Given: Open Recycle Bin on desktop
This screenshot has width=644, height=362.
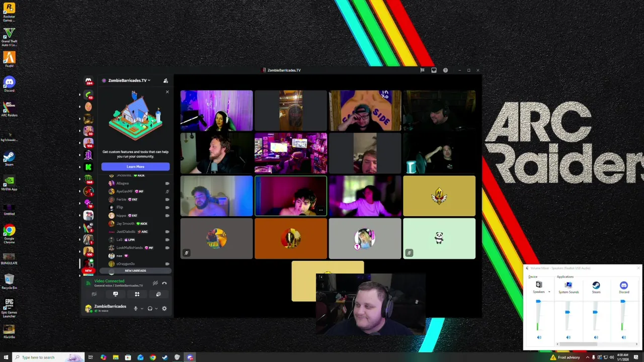Looking at the screenshot, I should tap(9, 281).
